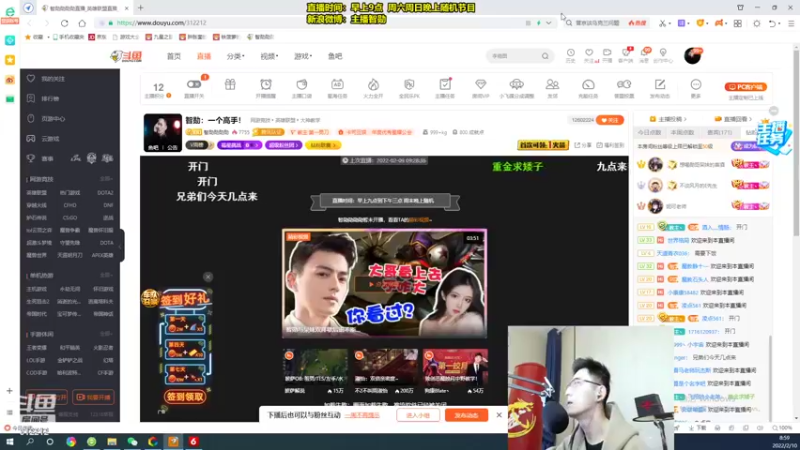Close the 签到好礼 sign-in popup
The width and height of the screenshot is (800, 450).
coord(208,277)
